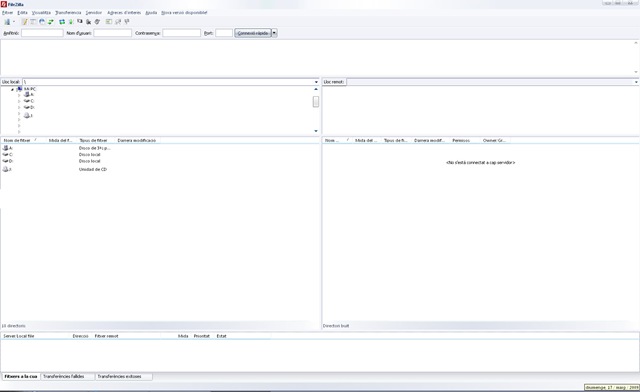The height and width of the screenshot is (392, 640).
Task: Sort local list by Nom de fitxer column
Action: [23, 140]
